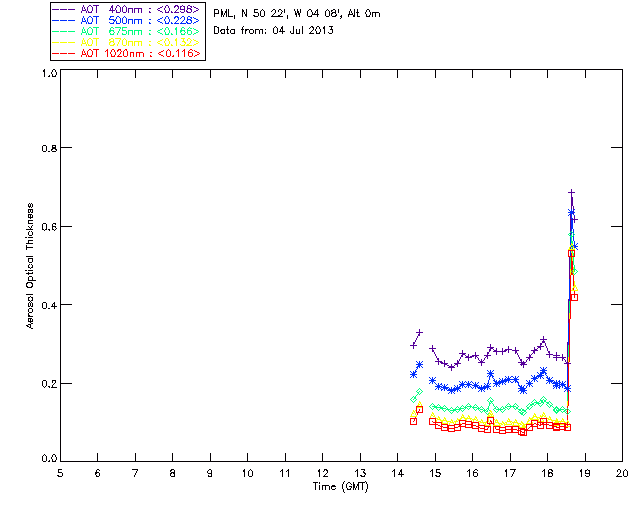Click the x-axis tick label 19
This screenshot has height=512, width=640.
[585, 473]
